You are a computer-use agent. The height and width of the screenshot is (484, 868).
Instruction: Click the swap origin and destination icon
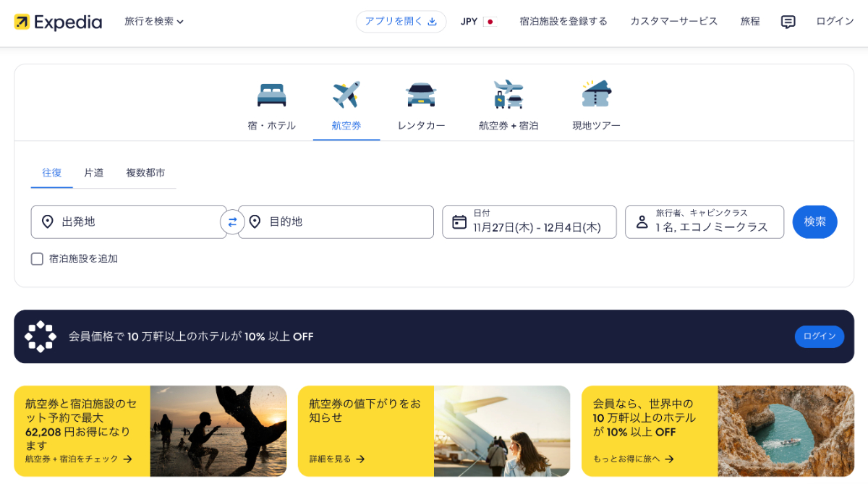coord(232,222)
